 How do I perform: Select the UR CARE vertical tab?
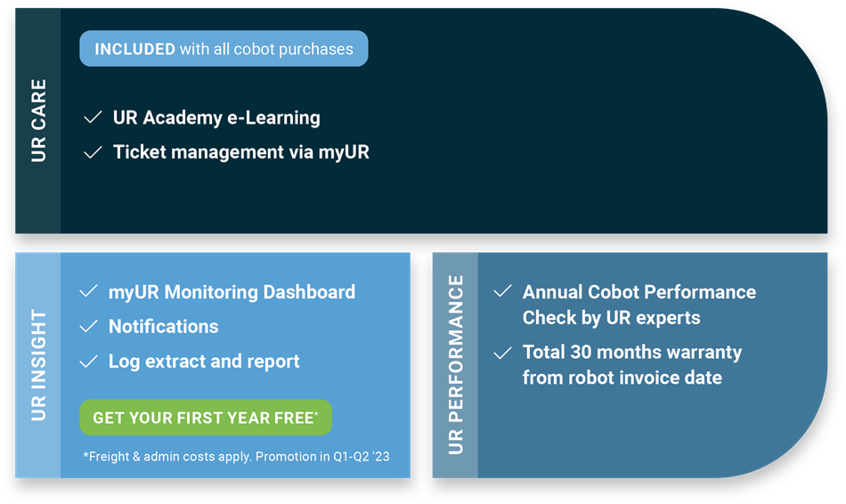coord(37,121)
